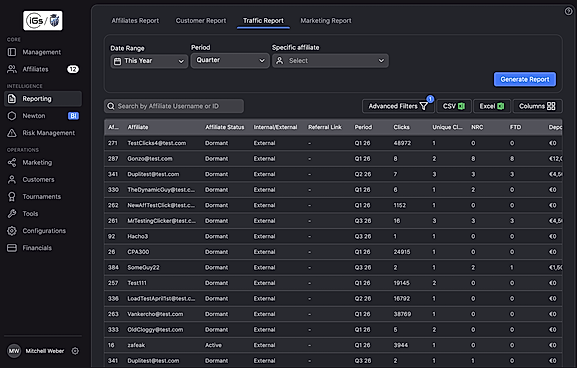Open the Tournaments page
This screenshot has width=577, height=368.
coord(42,197)
